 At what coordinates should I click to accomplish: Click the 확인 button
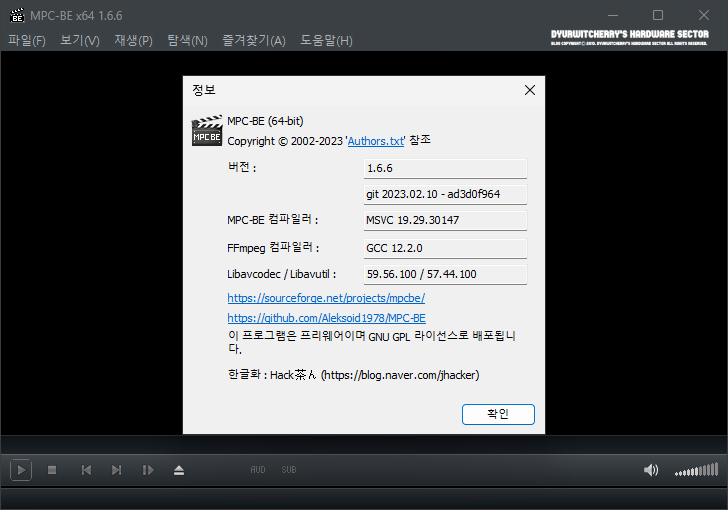[498, 414]
